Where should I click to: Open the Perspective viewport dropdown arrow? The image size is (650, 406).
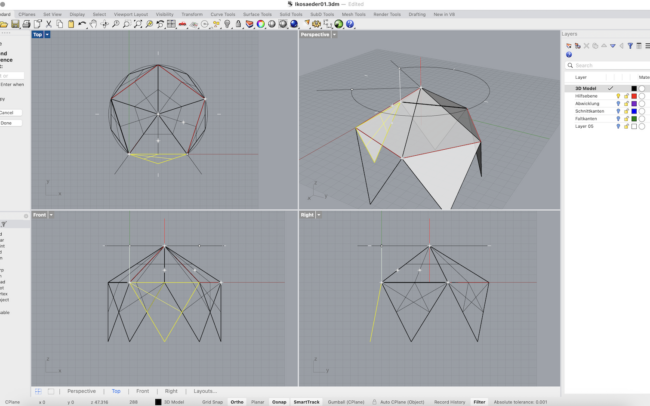334,34
